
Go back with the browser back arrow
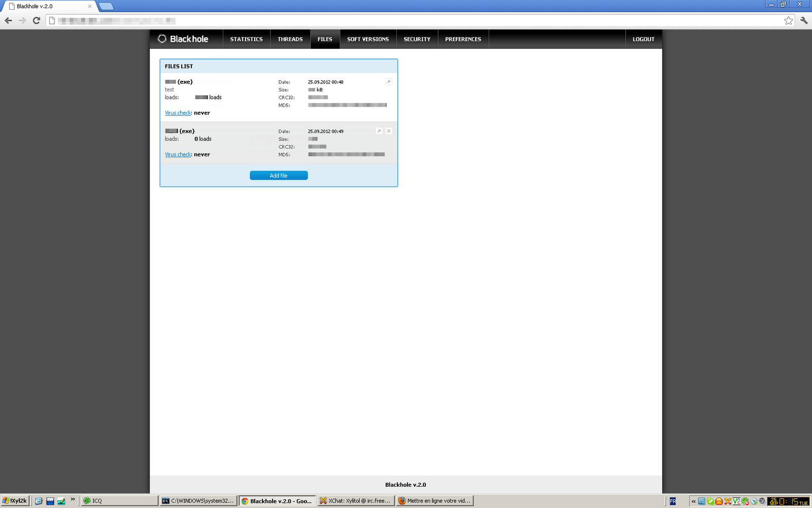pos(9,21)
